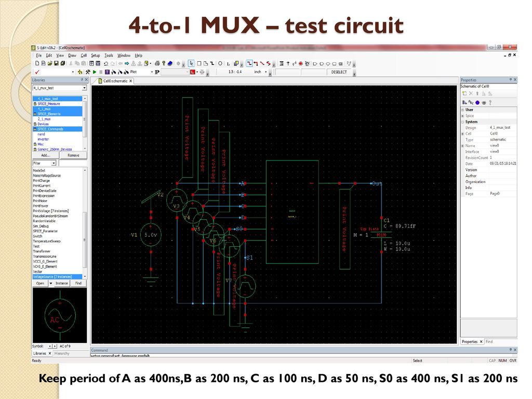The image size is (532, 399).
Task: Click the blue circle Properties icon
Action: (477, 102)
